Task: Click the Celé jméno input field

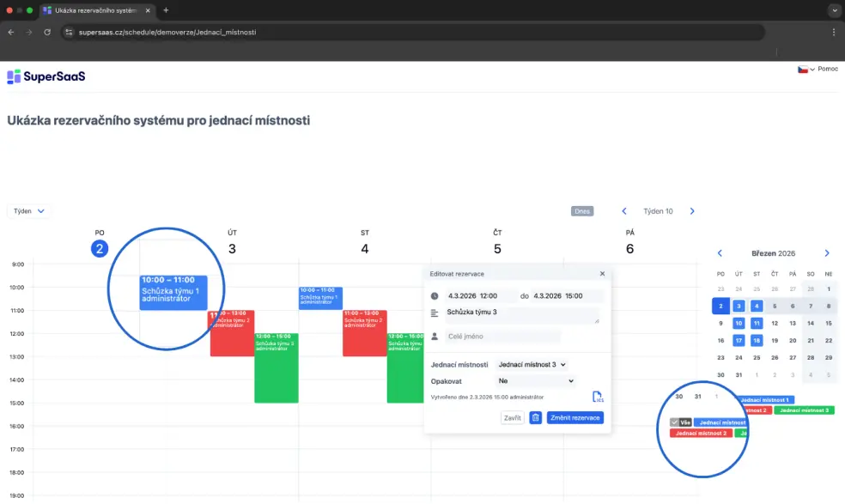Action: click(502, 337)
